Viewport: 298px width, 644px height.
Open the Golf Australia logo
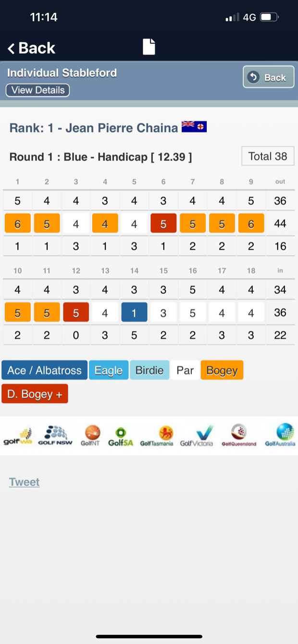pos(281,435)
